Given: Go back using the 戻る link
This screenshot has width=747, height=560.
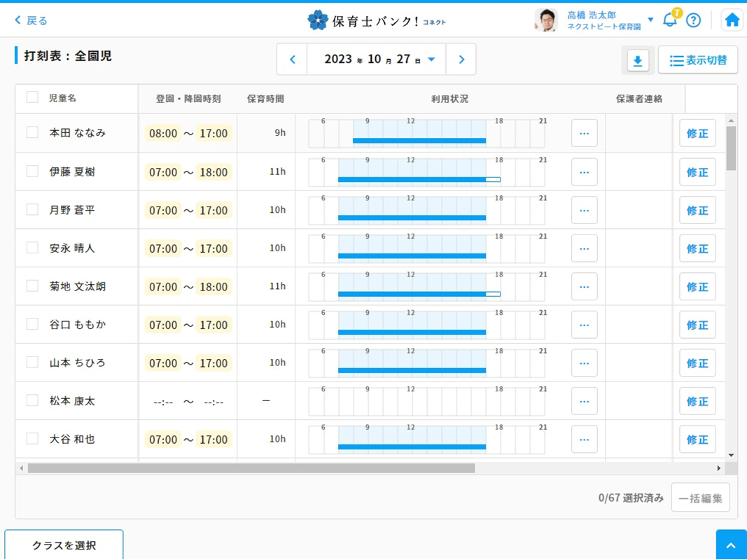Looking at the screenshot, I should pyautogui.click(x=31, y=20).
